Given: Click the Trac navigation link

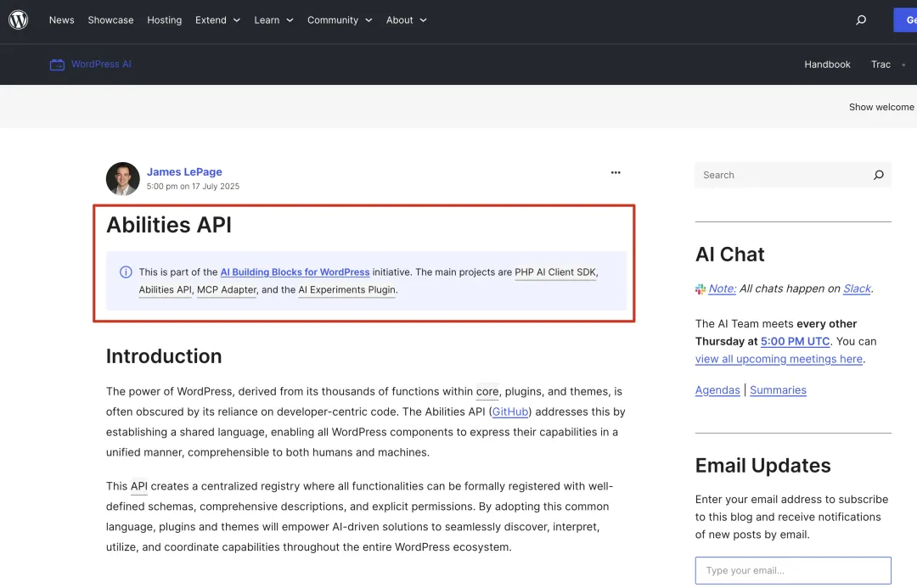Looking at the screenshot, I should click(x=880, y=64).
